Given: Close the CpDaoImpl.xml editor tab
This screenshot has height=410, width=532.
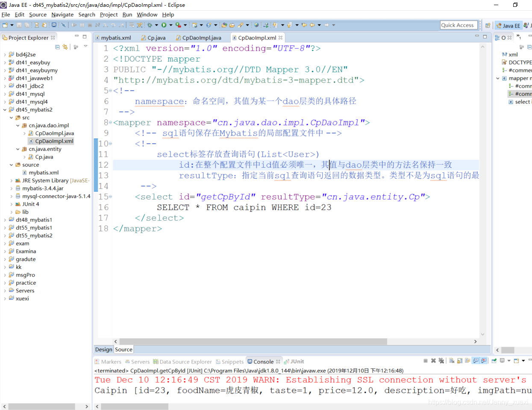Looking at the screenshot, I should 280,38.
